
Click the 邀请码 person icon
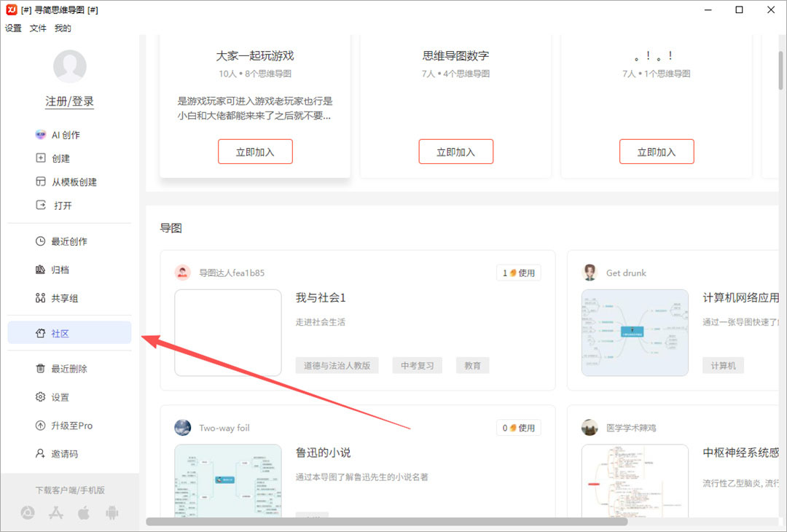(40, 454)
